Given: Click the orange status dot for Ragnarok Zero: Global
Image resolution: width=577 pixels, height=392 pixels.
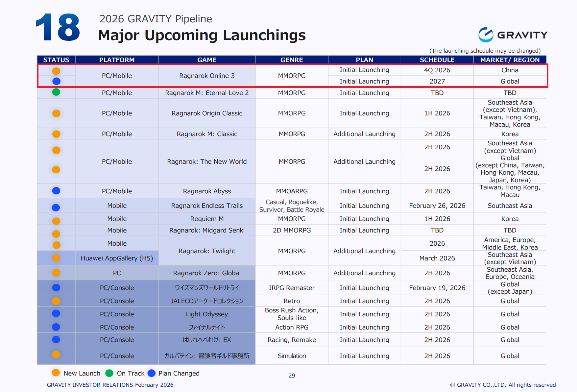Looking at the screenshot, I should [x=56, y=273].
